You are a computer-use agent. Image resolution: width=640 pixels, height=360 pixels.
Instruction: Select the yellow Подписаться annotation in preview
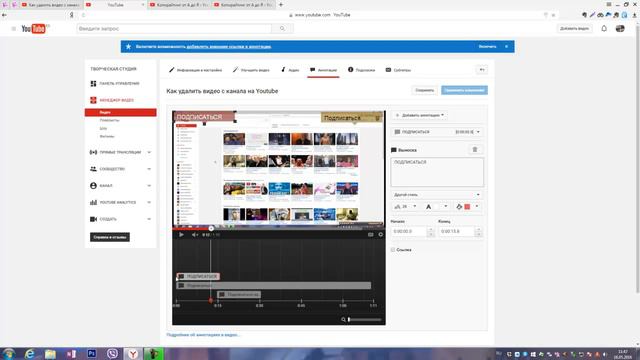coord(351,118)
